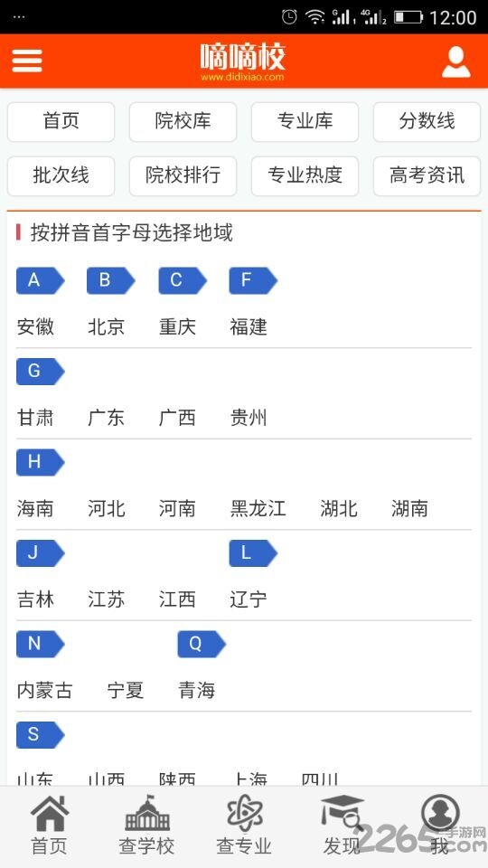The width and height of the screenshot is (488, 868).
Task: Tap the user profile icon
Action: coord(455,61)
